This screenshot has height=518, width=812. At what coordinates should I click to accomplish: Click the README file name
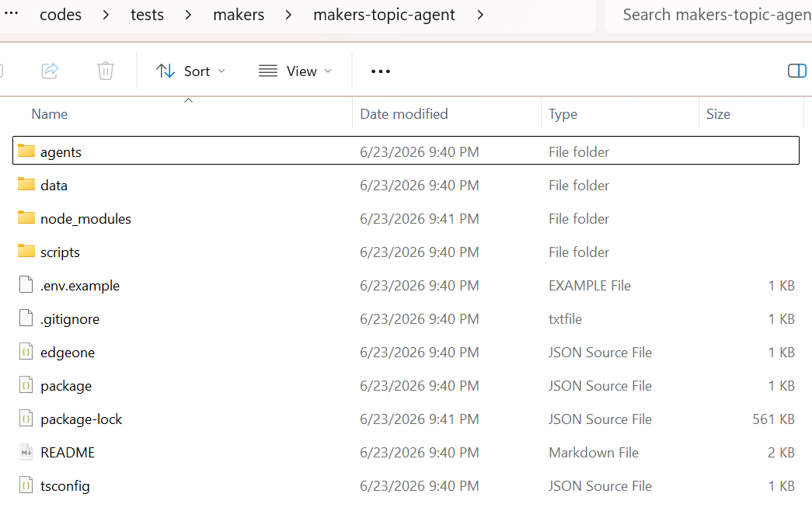click(68, 453)
